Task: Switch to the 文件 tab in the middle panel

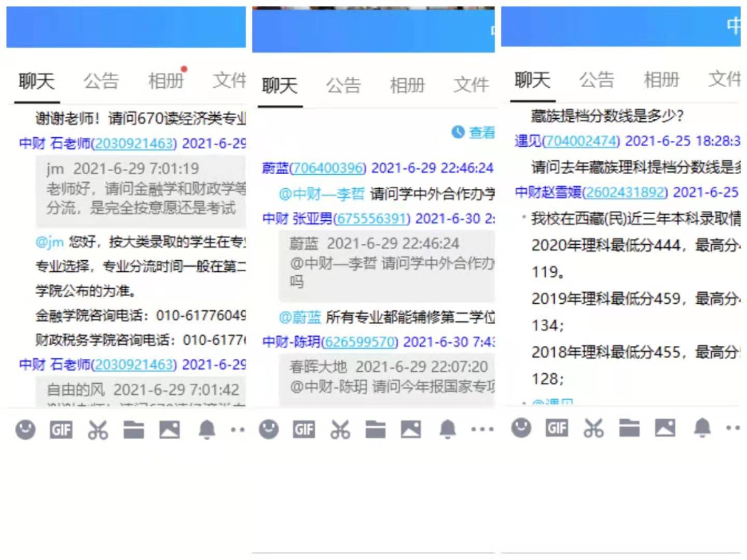Action: (x=471, y=85)
